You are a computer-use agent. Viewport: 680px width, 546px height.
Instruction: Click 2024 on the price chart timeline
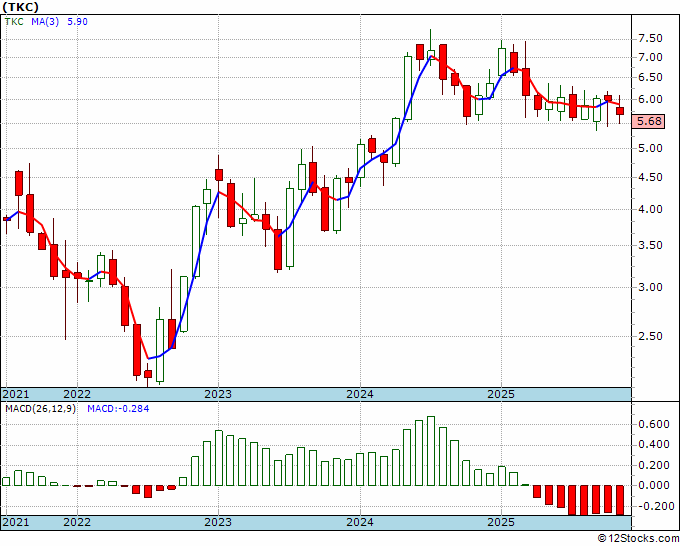click(x=360, y=394)
